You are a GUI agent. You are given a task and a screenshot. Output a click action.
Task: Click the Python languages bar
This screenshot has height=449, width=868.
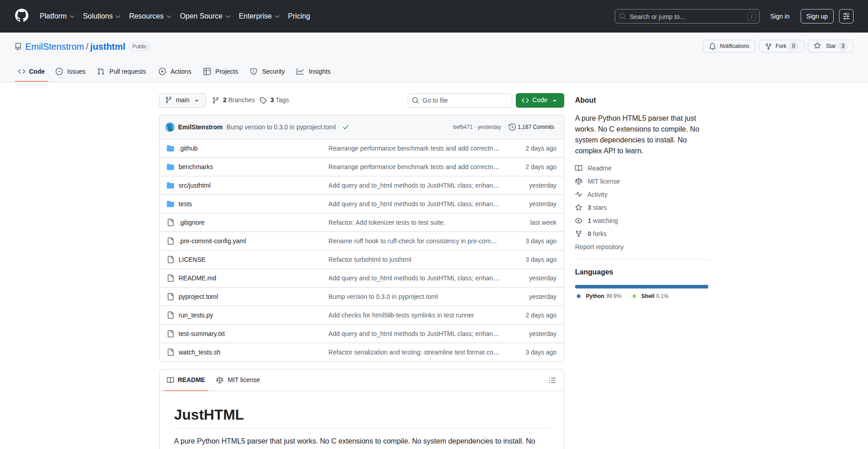point(641,287)
